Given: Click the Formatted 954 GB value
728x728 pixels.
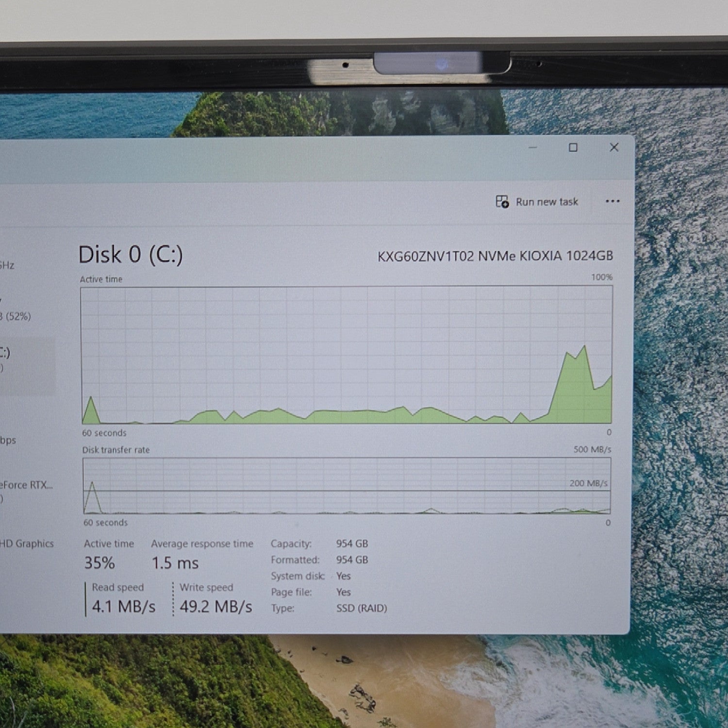Looking at the screenshot, I should point(352,560).
